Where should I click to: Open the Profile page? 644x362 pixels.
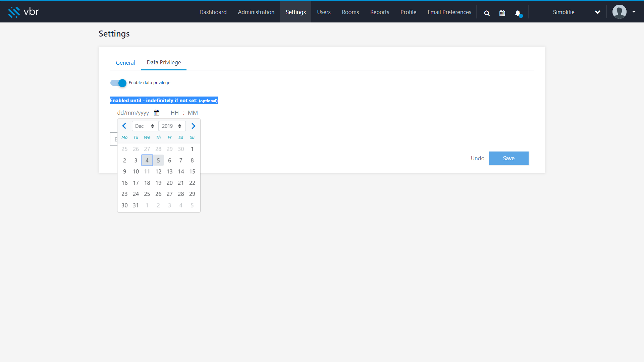[x=408, y=12]
